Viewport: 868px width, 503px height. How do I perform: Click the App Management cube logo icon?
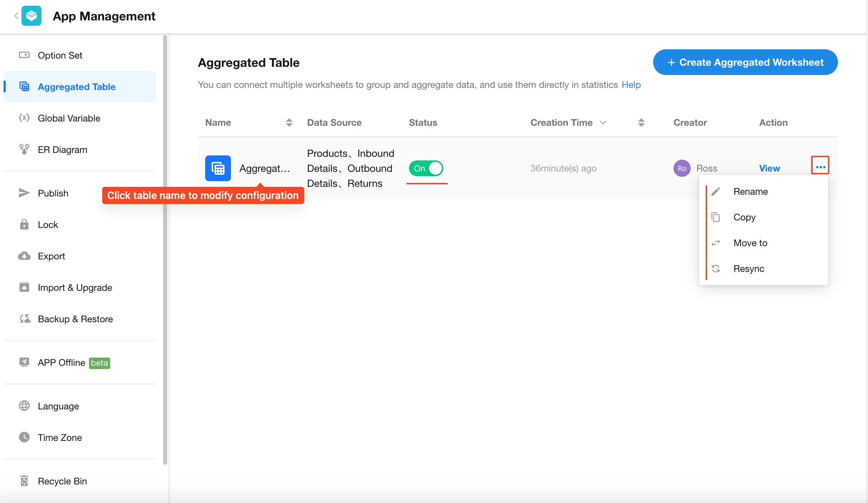[x=31, y=16]
